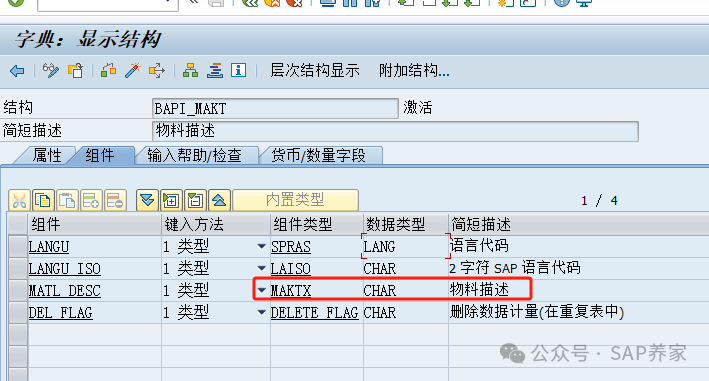
Task: Click the 内置类型 button
Action: [x=295, y=200]
